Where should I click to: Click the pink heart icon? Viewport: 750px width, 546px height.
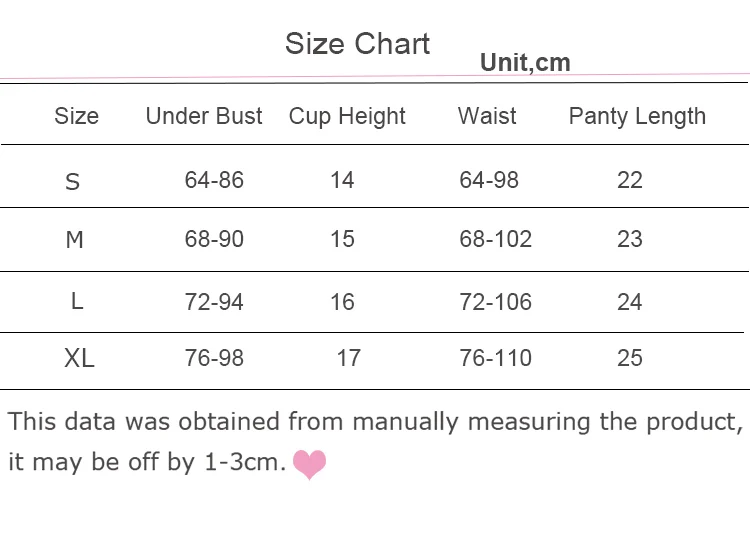[309, 464]
